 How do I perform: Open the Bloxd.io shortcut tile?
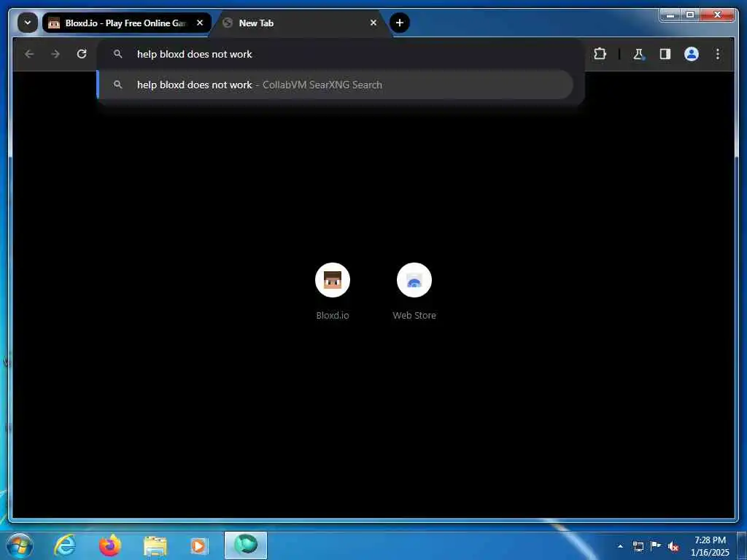click(333, 292)
